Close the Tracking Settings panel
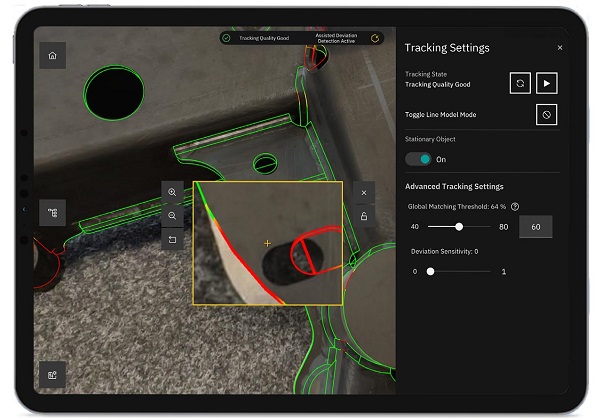The width and height of the screenshot is (602, 420). click(559, 48)
